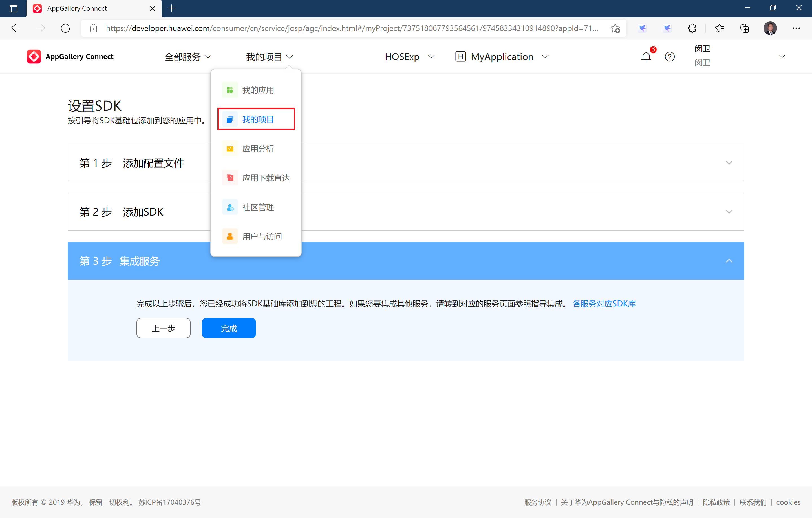Open 关于华为AppGallery Connect与隐私的声明 link

(627, 502)
